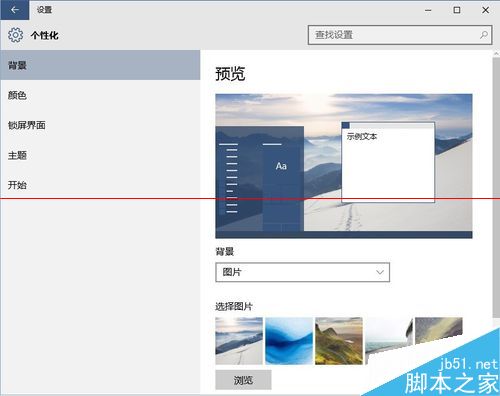The height and width of the screenshot is (396, 500).
Task: Expand the 图片 background type dropdown
Action: (302, 272)
